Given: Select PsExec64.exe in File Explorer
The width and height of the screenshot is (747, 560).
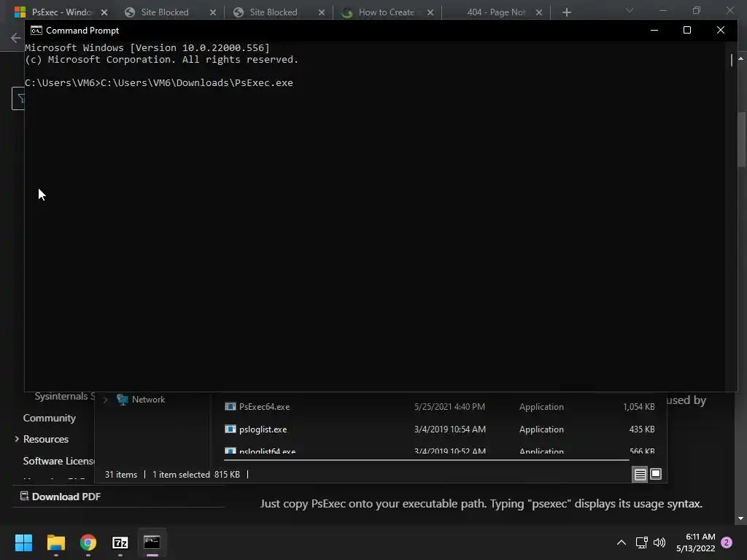Looking at the screenshot, I should tap(441, 407).
